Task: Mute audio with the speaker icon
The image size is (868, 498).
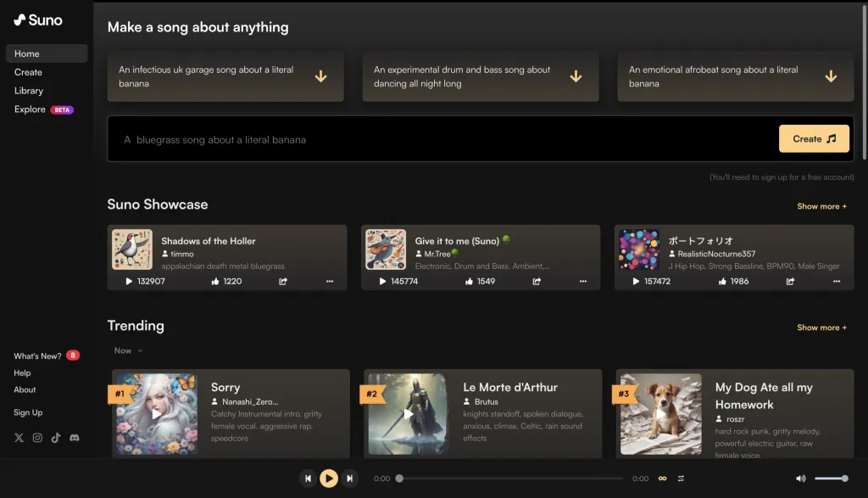Action: (800, 478)
